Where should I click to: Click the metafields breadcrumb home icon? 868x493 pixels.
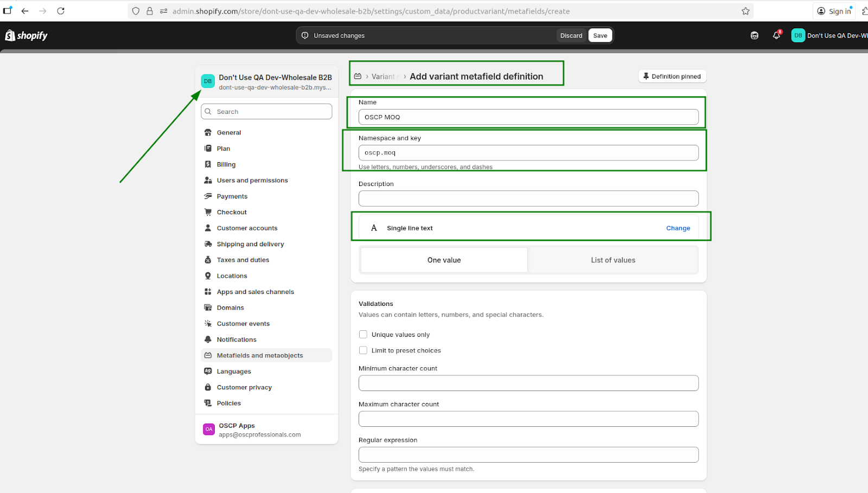(358, 76)
